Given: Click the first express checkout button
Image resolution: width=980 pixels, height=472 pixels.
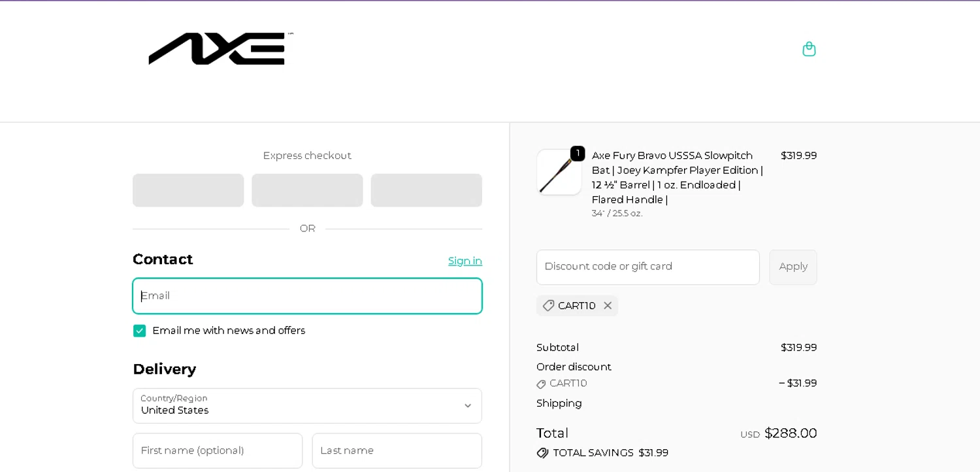Looking at the screenshot, I should (x=188, y=190).
